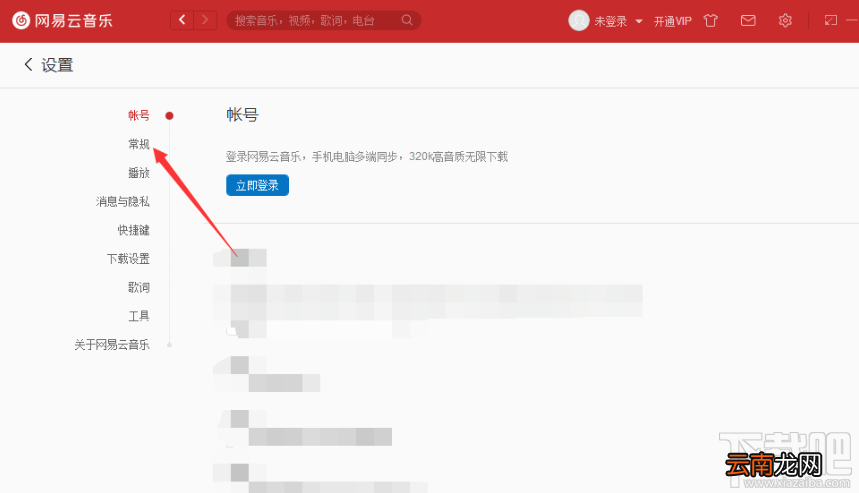Select the 关于网易云音乐 settings section
Viewport: 859px width, 493px height.
click(112, 345)
